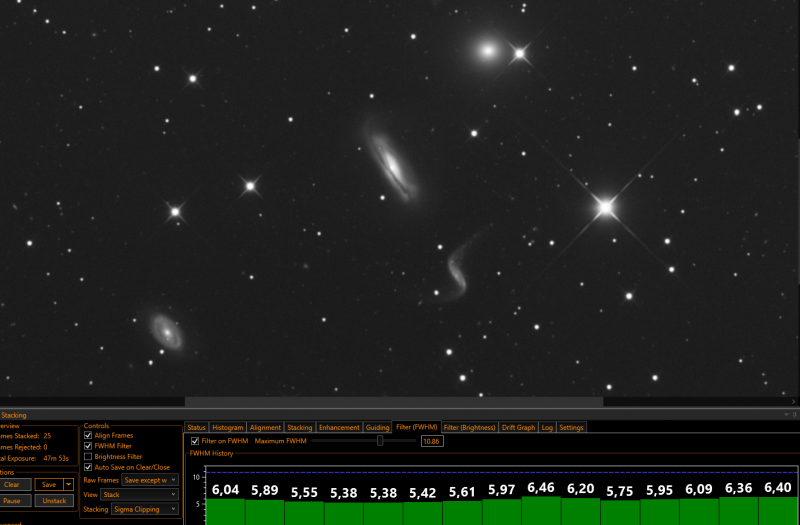This screenshot has width=800, height=525.
Task: Pause the live stacking
Action: (x=14, y=501)
